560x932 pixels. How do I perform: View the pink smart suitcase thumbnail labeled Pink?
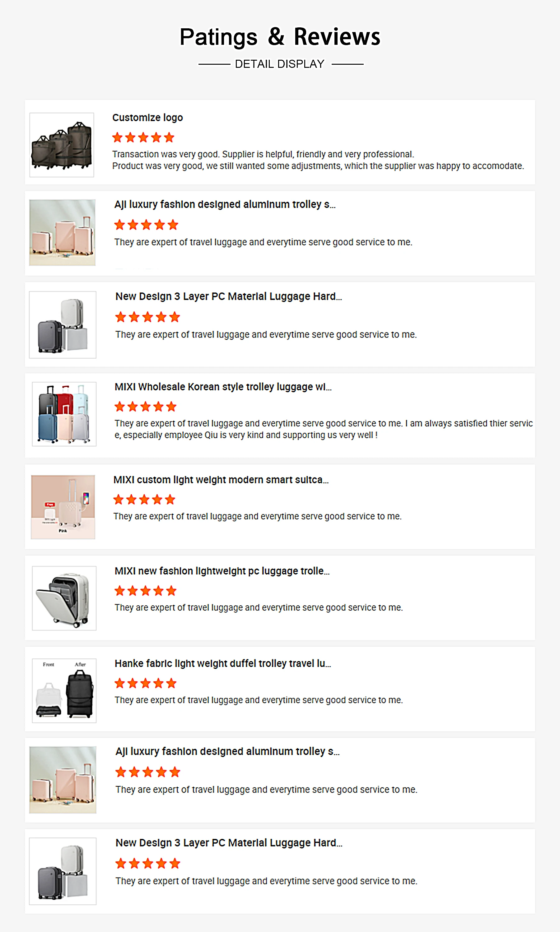[x=63, y=507]
